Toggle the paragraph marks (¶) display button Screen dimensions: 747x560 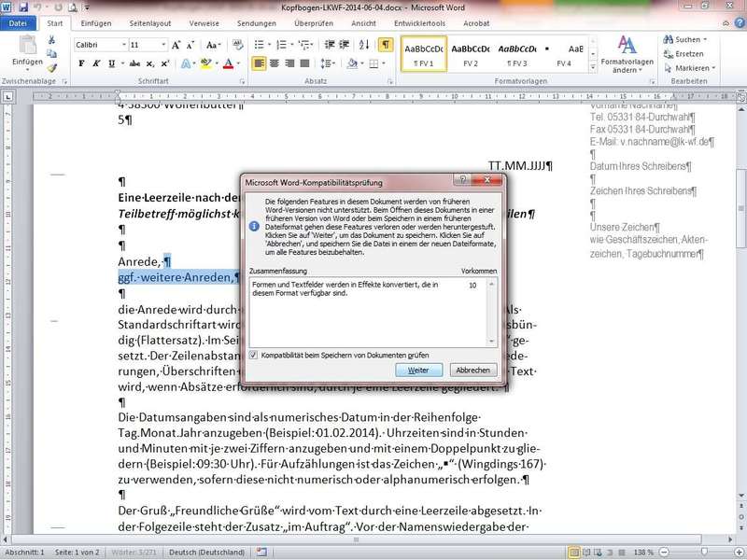(386, 44)
